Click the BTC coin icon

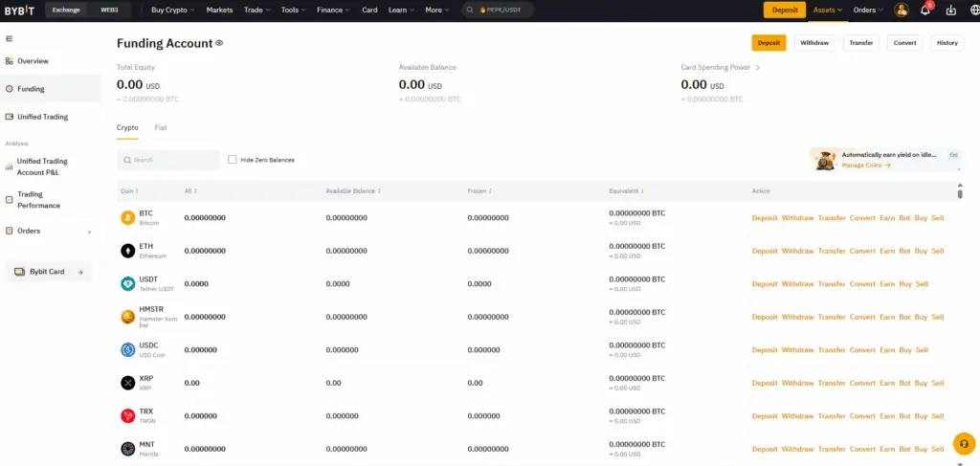(x=127, y=218)
